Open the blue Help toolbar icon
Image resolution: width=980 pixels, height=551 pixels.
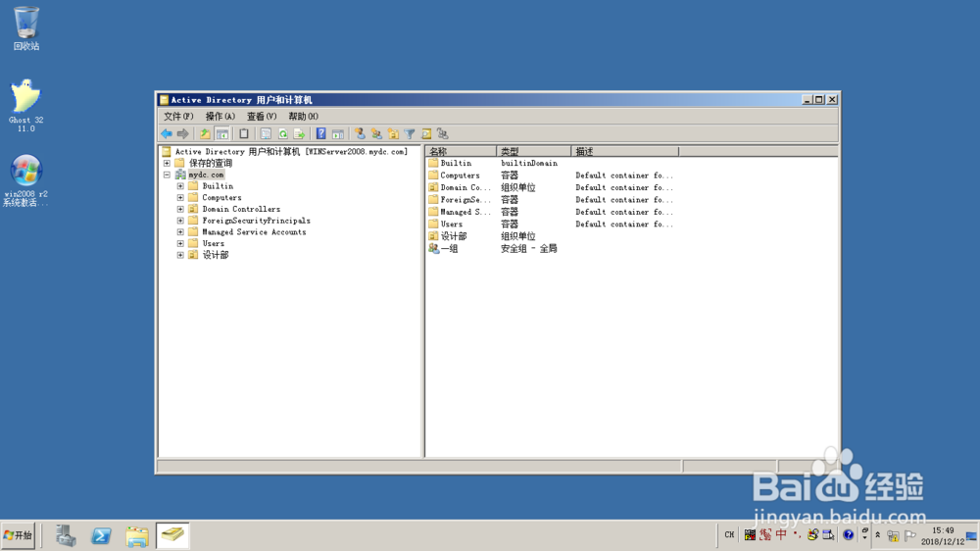click(321, 134)
